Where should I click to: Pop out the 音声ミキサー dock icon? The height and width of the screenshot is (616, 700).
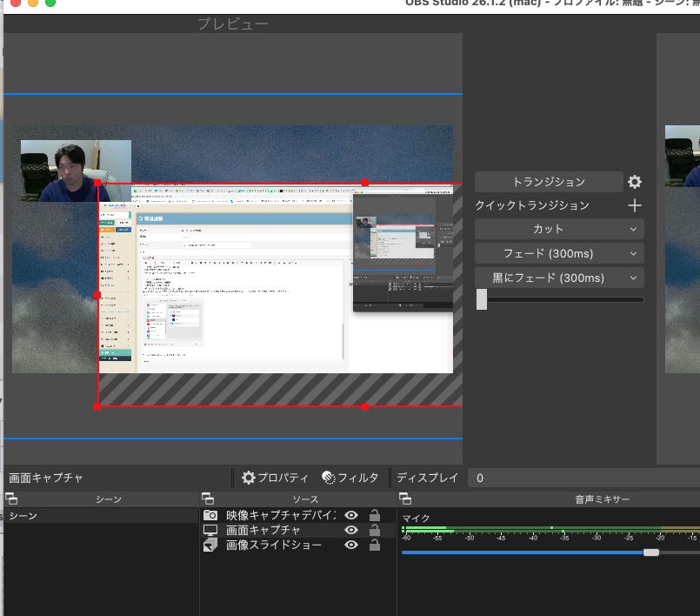(x=404, y=499)
